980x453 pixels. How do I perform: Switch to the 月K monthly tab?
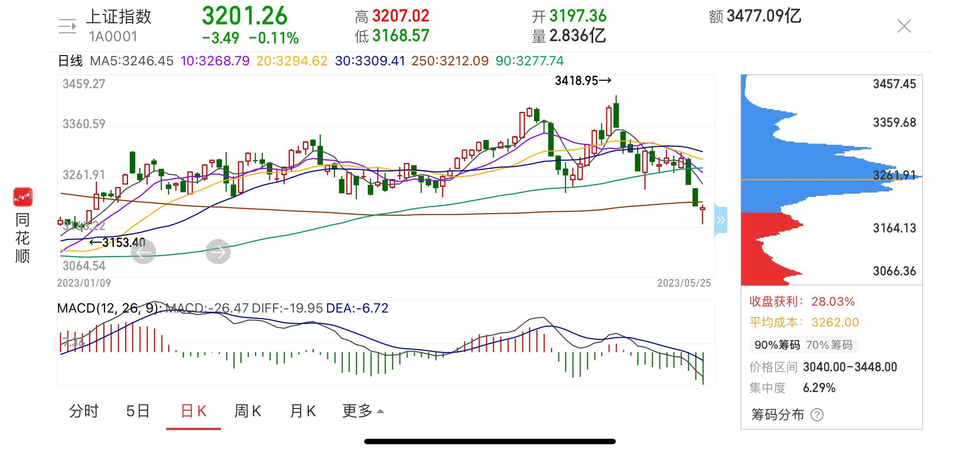coord(303,411)
